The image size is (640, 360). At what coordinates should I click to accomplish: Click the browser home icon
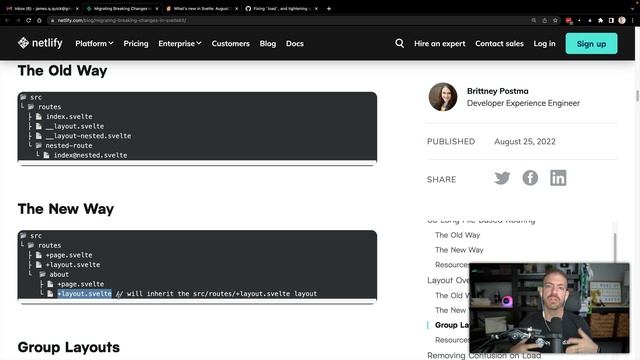pos(39,20)
